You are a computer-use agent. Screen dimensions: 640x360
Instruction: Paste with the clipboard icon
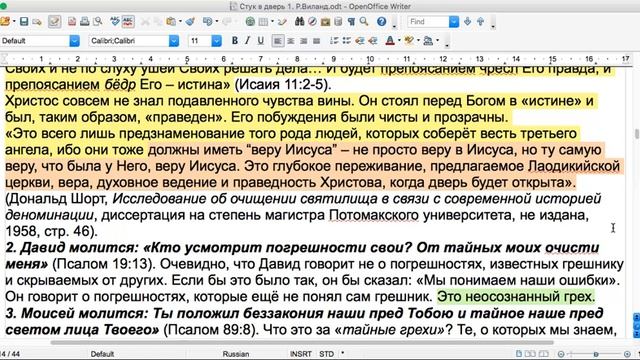pos(171,22)
